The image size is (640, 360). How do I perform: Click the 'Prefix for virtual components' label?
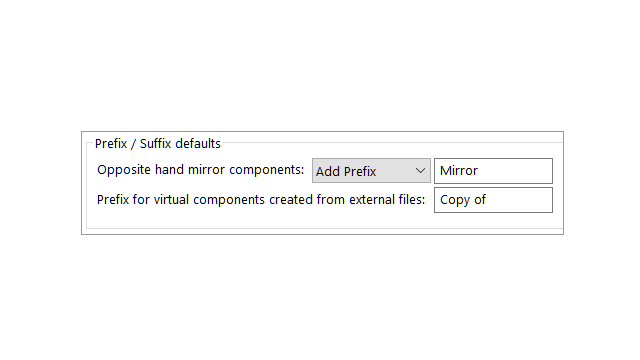261,200
